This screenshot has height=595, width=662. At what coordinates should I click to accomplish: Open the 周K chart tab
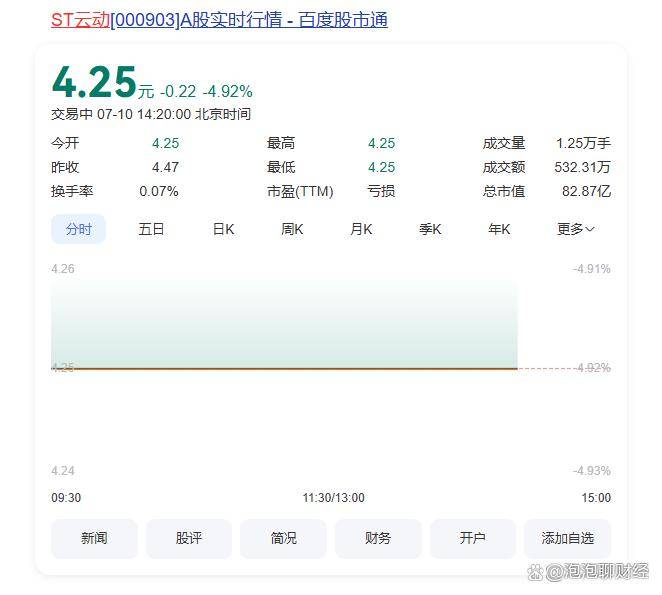292,229
